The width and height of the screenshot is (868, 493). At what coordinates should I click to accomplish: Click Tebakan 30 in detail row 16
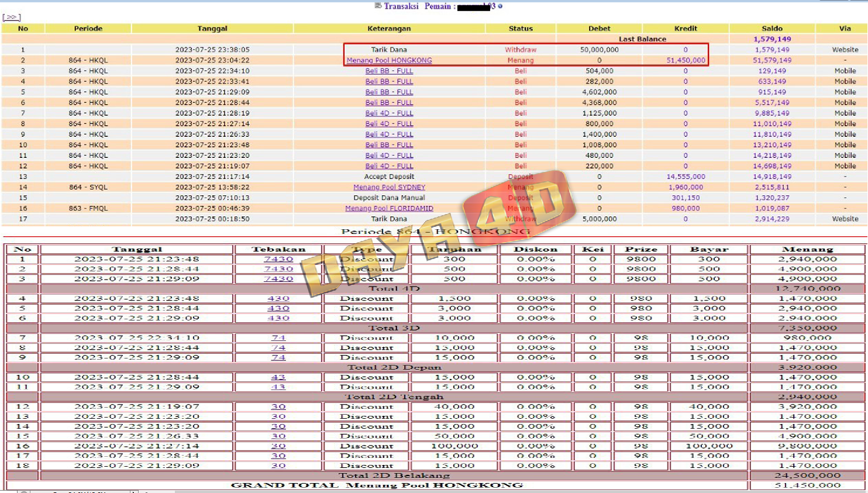[x=278, y=446]
